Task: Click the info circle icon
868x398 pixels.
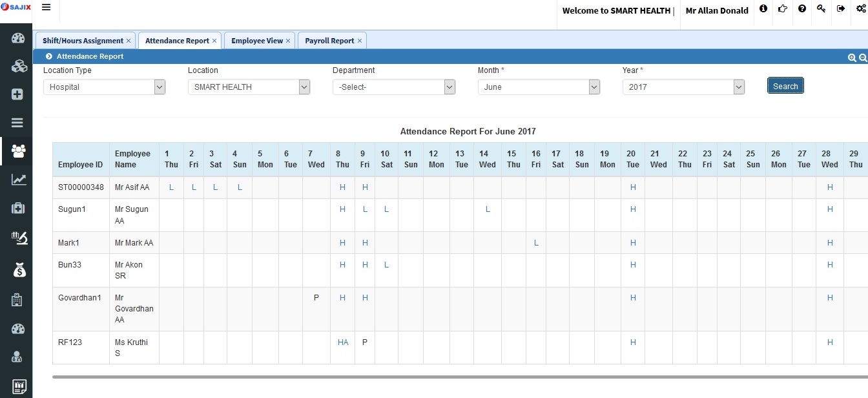Action: pos(763,8)
